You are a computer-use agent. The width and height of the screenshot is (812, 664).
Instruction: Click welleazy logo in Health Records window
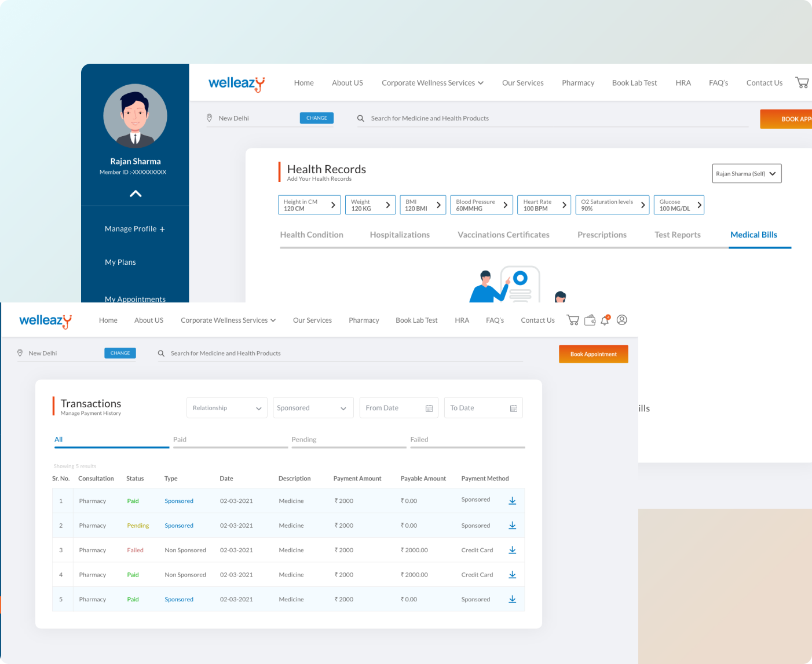tap(237, 83)
